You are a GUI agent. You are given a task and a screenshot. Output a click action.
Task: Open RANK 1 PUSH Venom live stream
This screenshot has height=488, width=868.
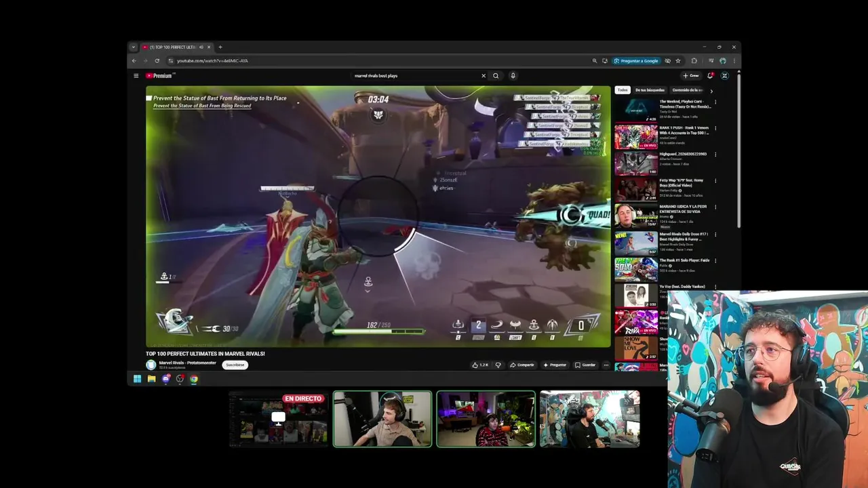636,136
